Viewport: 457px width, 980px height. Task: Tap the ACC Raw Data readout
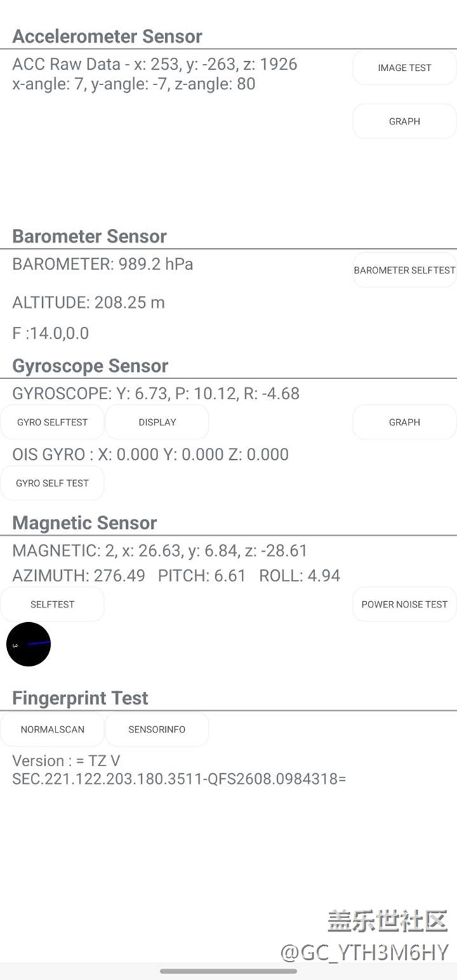tap(155, 65)
